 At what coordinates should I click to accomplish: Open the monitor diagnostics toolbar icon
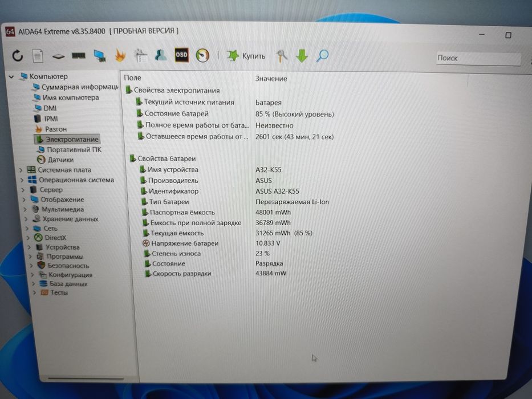pyautogui.click(x=100, y=56)
